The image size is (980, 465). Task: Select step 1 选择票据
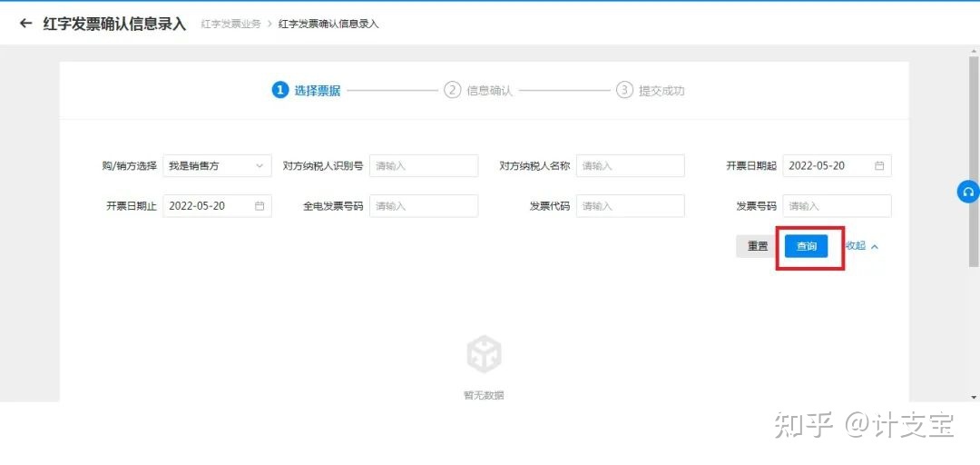307,91
